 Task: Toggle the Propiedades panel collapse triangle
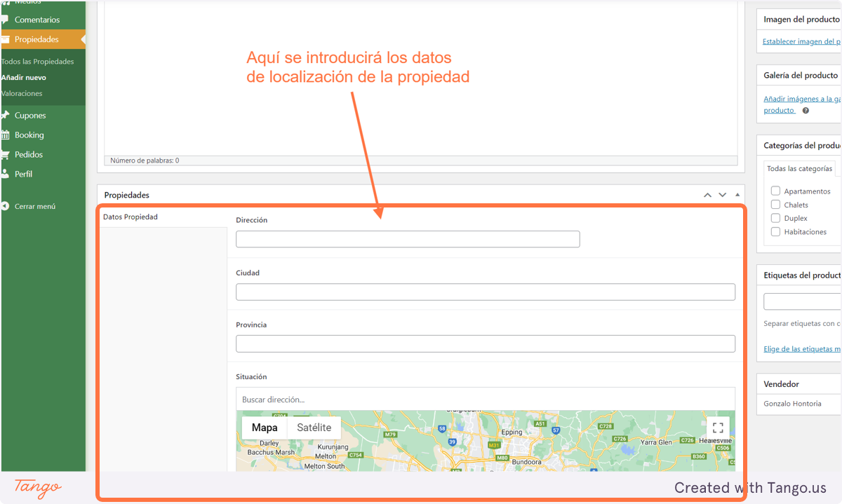(737, 195)
